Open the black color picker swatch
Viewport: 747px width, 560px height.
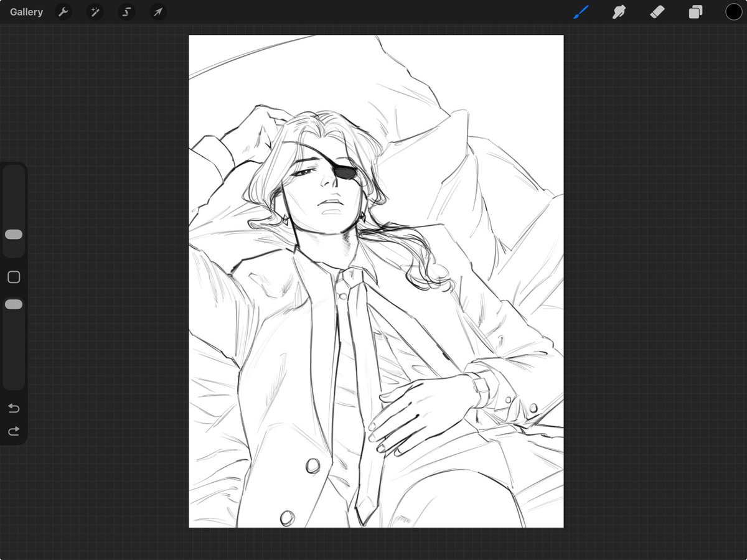coord(734,12)
